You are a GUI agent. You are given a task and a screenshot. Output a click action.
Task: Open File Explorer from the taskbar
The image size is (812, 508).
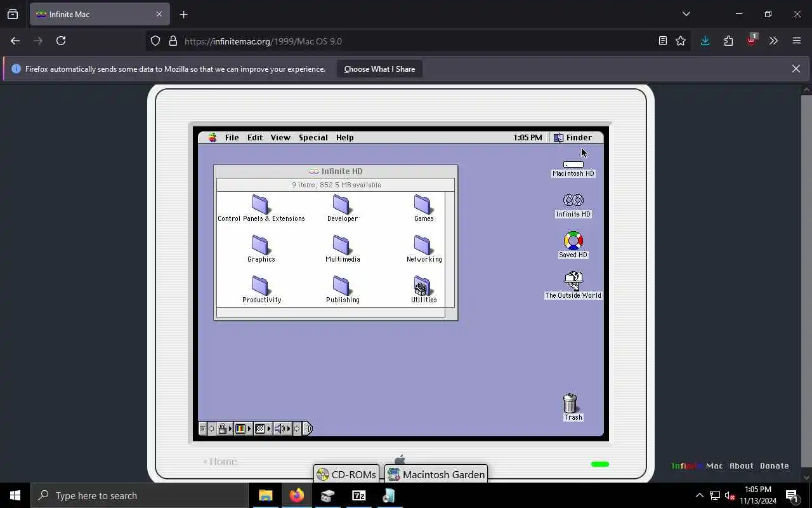266,495
